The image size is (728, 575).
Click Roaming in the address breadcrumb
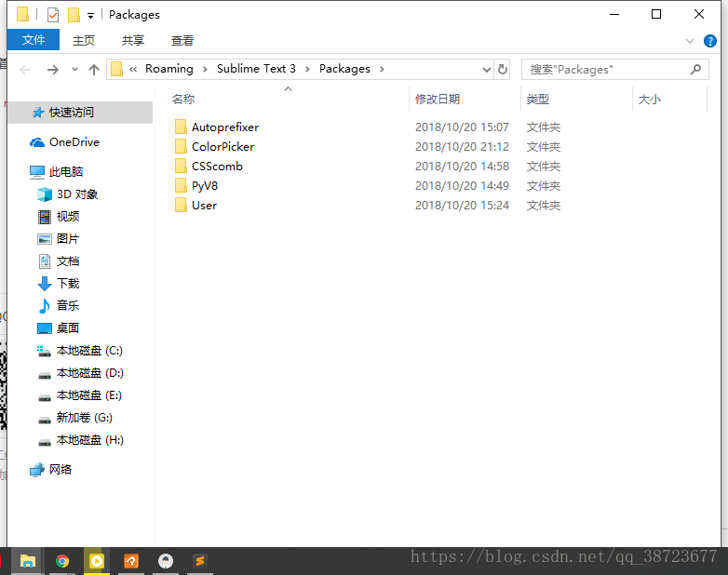point(169,69)
